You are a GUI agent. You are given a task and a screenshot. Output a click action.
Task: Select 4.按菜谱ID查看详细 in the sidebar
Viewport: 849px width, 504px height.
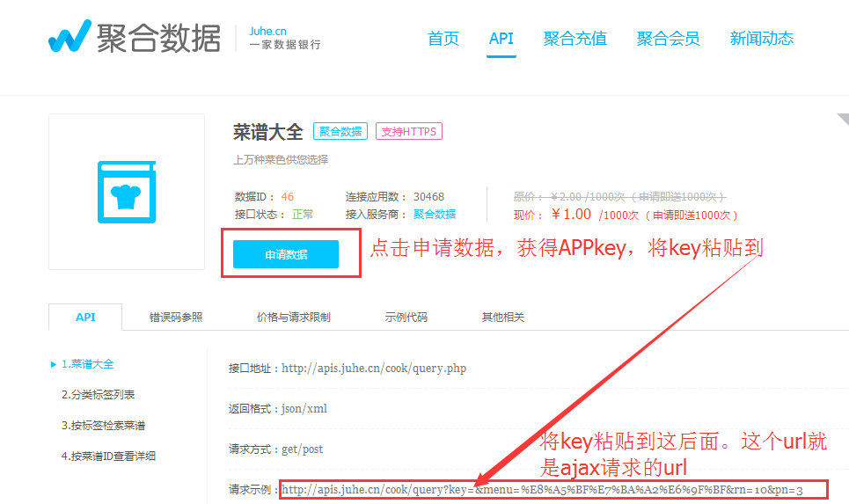108,457
